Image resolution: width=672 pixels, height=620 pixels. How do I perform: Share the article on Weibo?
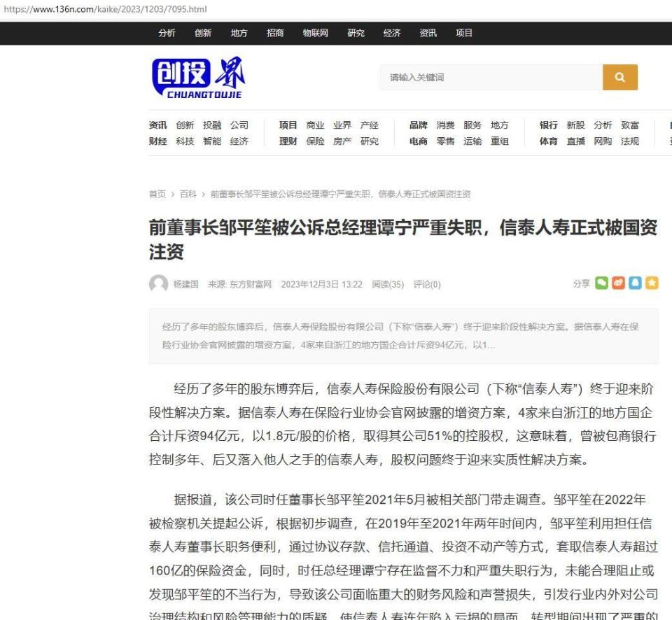(x=617, y=283)
